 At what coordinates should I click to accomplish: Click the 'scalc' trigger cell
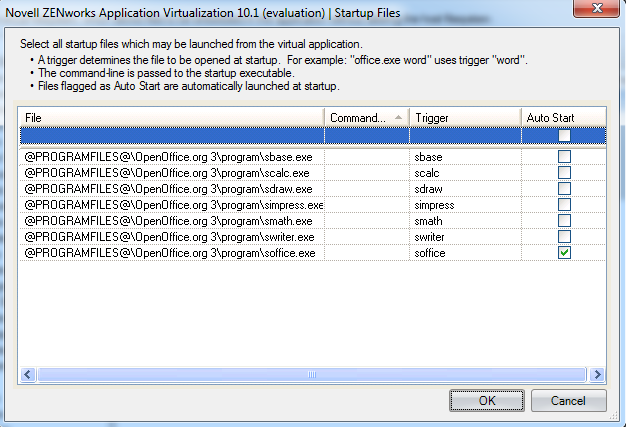466,173
